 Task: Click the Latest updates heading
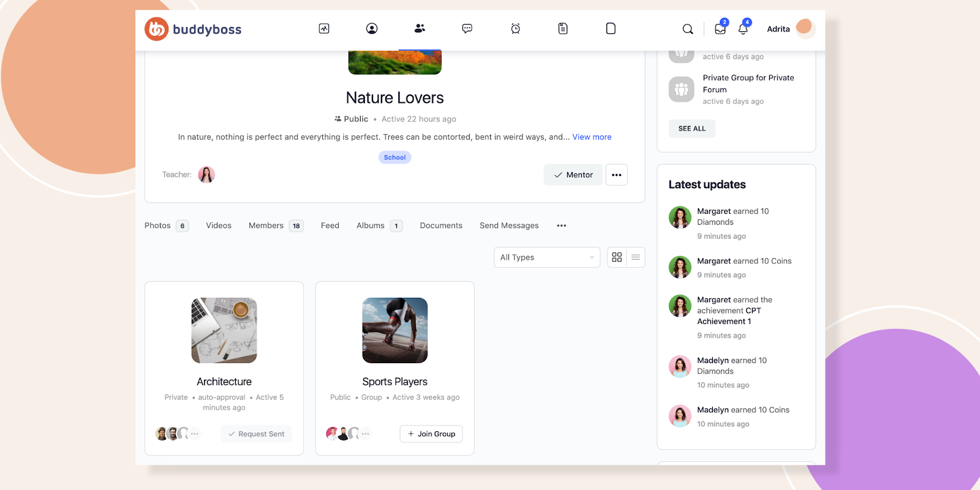(x=707, y=184)
